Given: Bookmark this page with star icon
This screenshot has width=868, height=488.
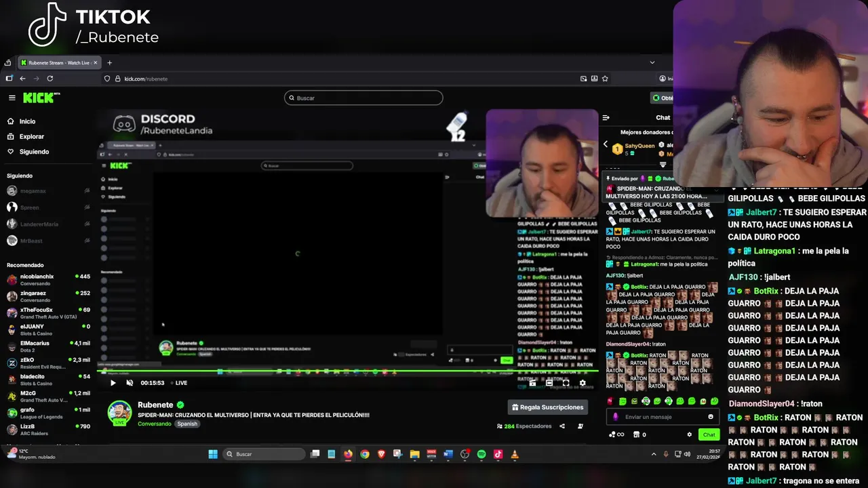Looking at the screenshot, I should (x=605, y=79).
